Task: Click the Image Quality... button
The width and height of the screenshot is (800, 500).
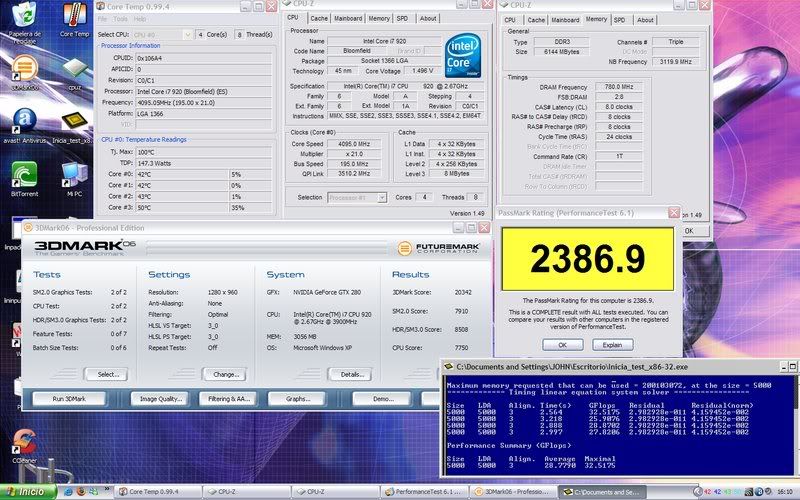Action: pyautogui.click(x=160, y=399)
